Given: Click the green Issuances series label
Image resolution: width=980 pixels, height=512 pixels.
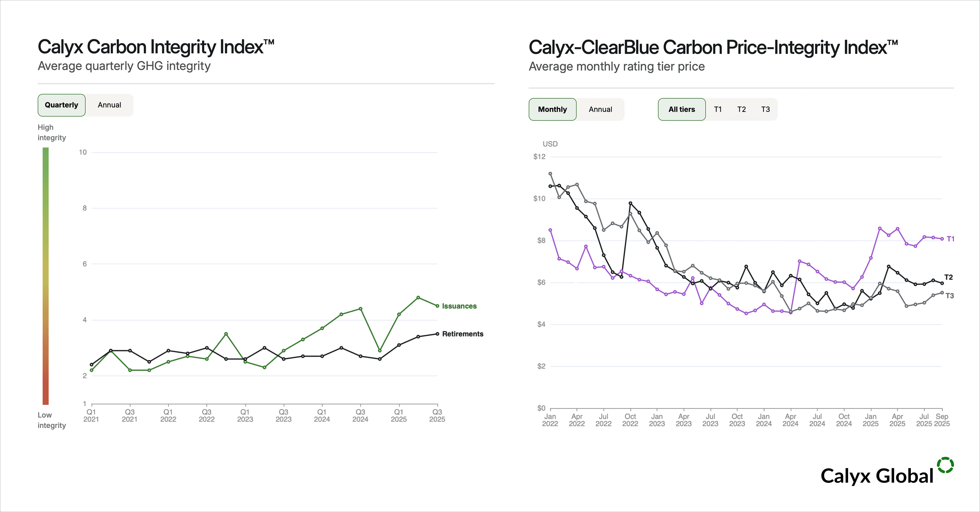Looking at the screenshot, I should 459,306.
